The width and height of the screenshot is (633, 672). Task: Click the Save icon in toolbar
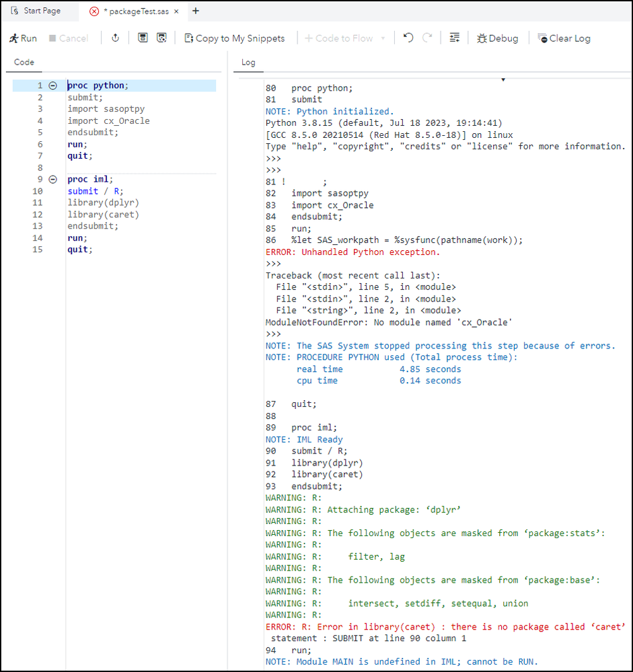(x=143, y=38)
